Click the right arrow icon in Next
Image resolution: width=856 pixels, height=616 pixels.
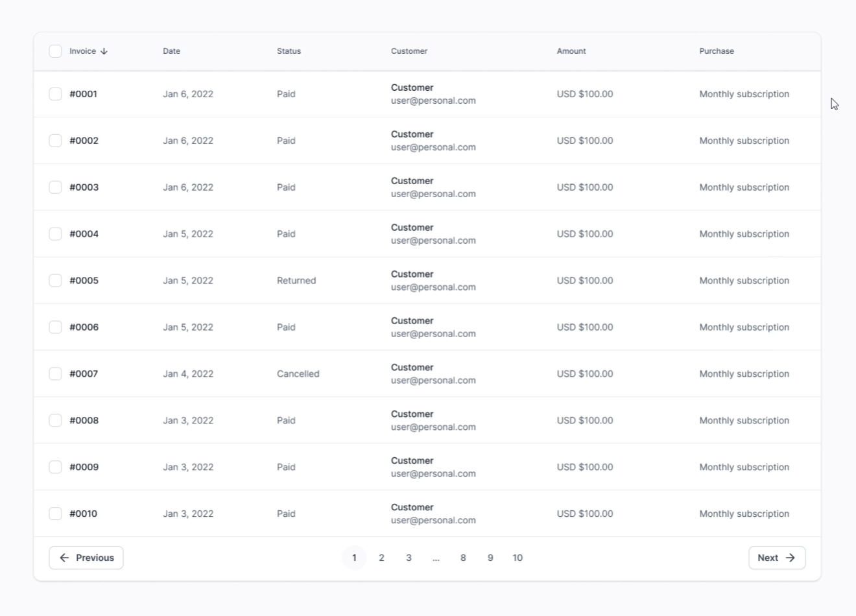pyautogui.click(x=790, y=558)
